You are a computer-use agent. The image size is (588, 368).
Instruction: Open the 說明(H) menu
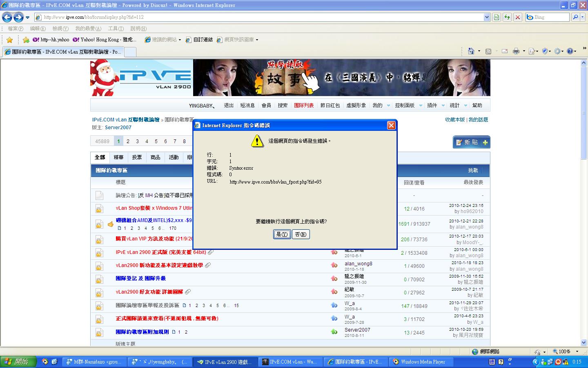click(138, 29)
